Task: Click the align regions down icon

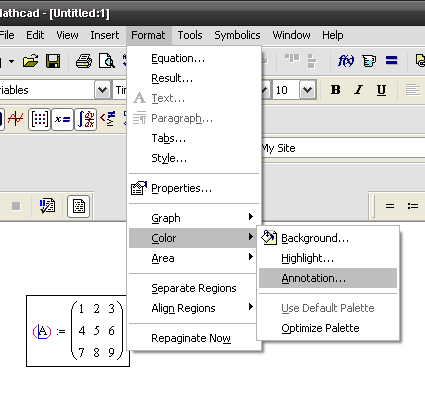Action: tap(312, 61)
